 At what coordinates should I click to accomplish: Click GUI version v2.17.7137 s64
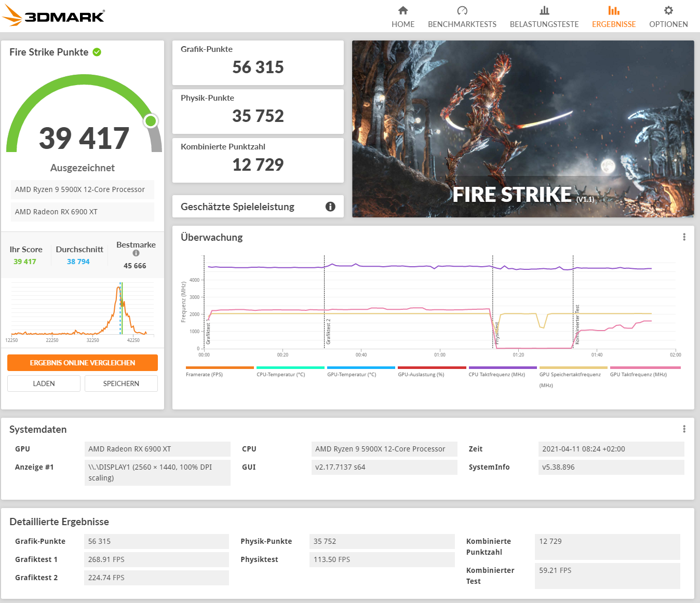coord(384,467)
